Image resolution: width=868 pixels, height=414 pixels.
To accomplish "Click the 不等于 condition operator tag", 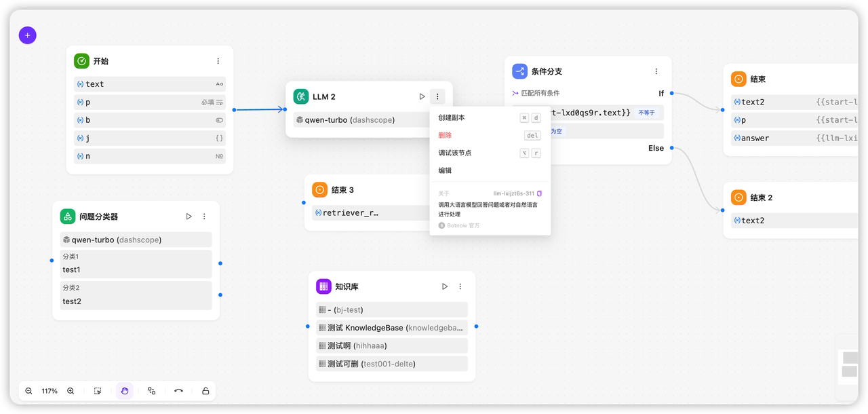I will coord(646,113).
